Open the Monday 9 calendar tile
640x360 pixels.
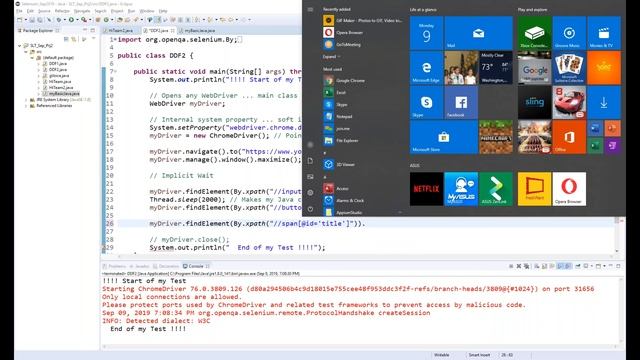coord(426,33)
